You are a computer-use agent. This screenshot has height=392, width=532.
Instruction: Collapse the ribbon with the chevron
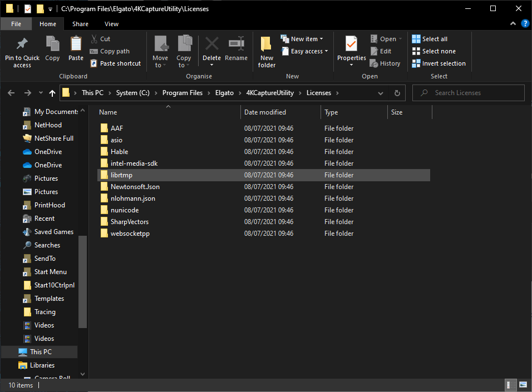[513, 24]
